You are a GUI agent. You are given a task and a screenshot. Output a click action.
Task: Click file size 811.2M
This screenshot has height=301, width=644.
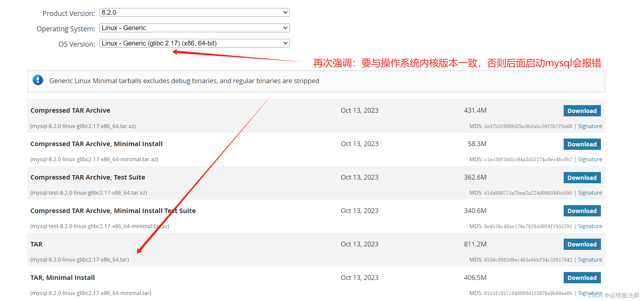point(475,244)
